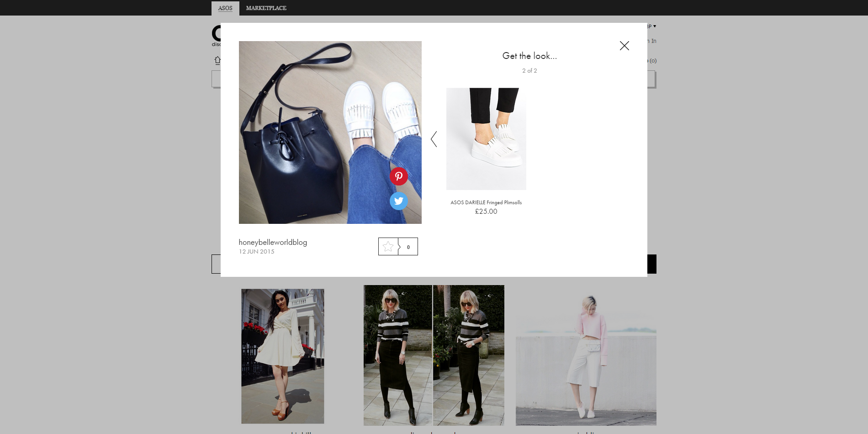Image resolution: width=868 pixels, height=434 pixels.
Task: Open the ASOS DARIELLE Fringed Plimsolls link
Action: click(x=486, y=202)
